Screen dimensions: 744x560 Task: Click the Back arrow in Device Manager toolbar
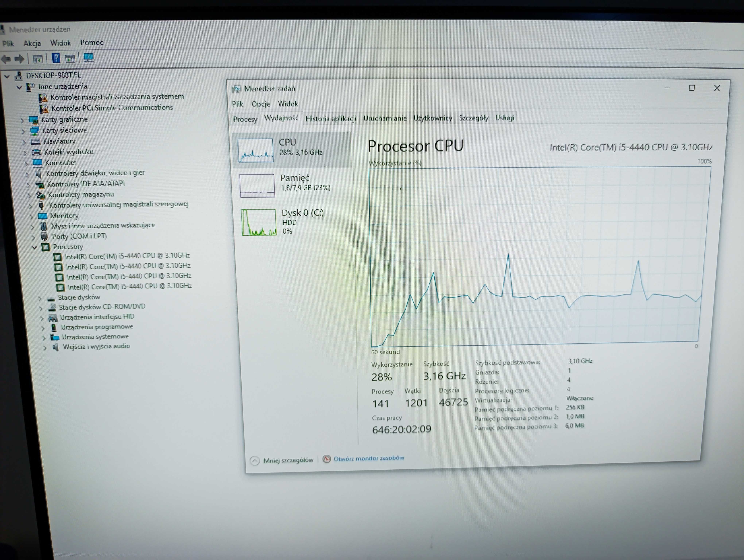(6, 59)
